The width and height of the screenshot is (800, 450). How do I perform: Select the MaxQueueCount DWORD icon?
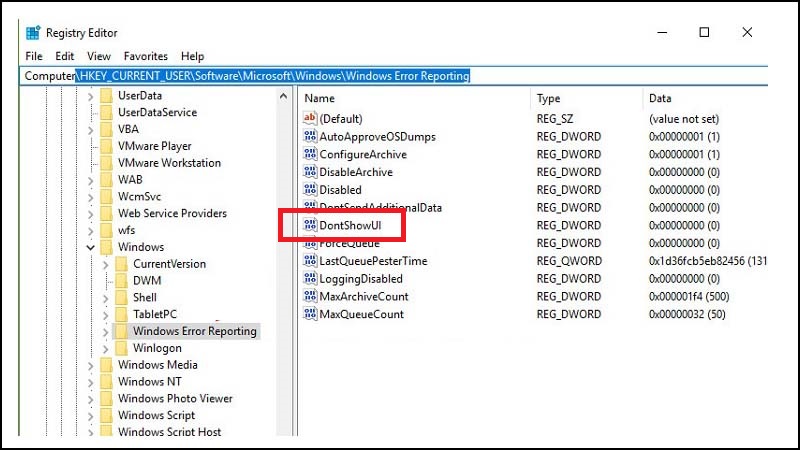[310, 314]
